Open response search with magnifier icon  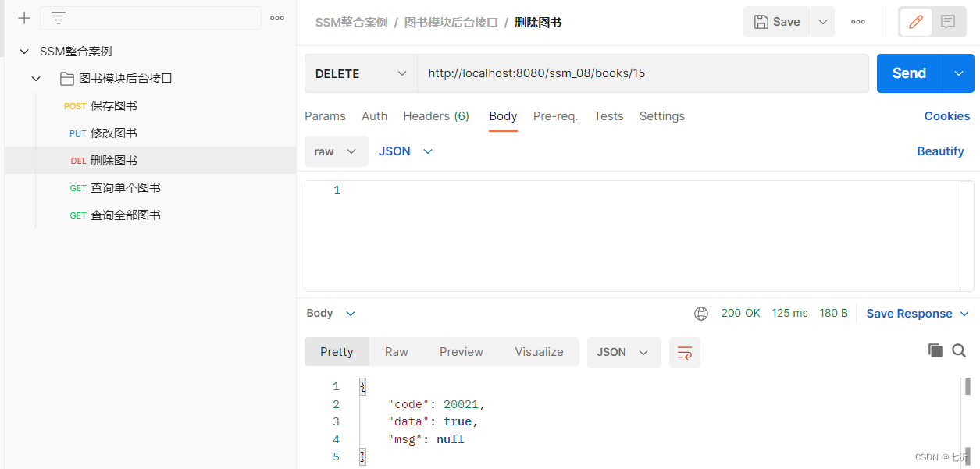(959, 350)
